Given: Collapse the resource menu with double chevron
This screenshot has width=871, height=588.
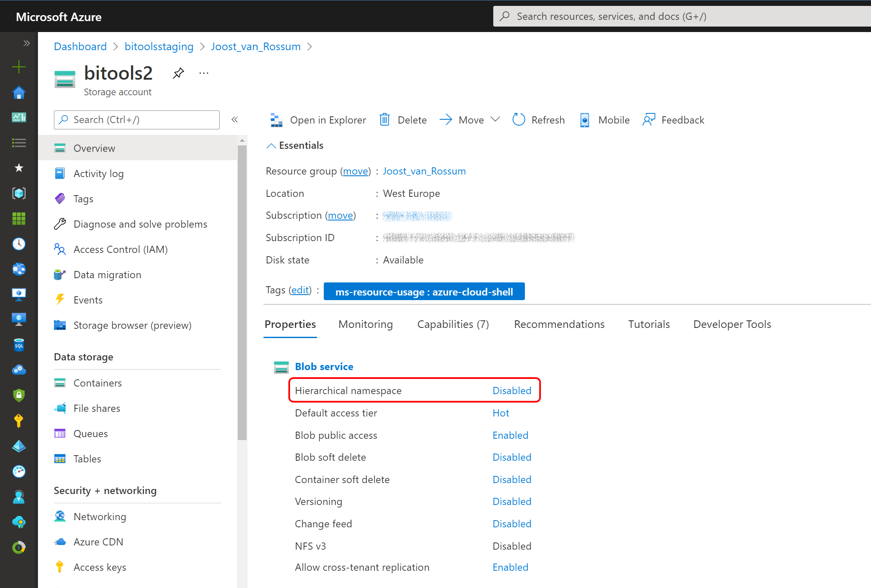Looking at the screenshot, I should click(235, 120).
